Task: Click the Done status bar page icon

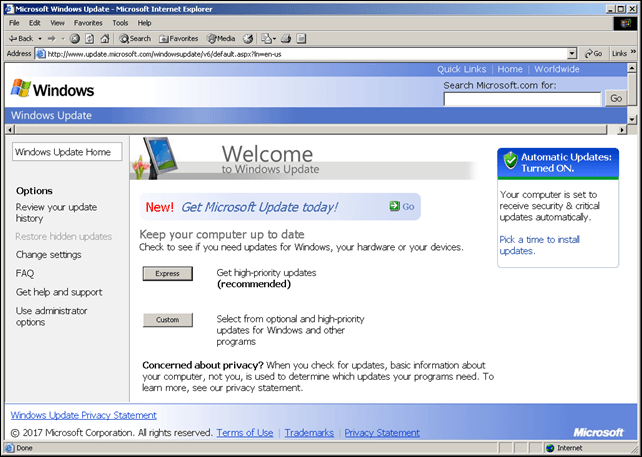Action: 10,448
